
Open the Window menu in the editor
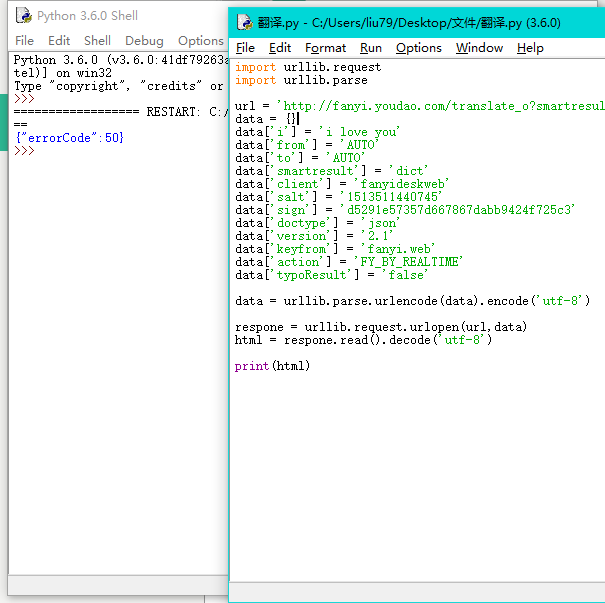(x=479, y=48)
